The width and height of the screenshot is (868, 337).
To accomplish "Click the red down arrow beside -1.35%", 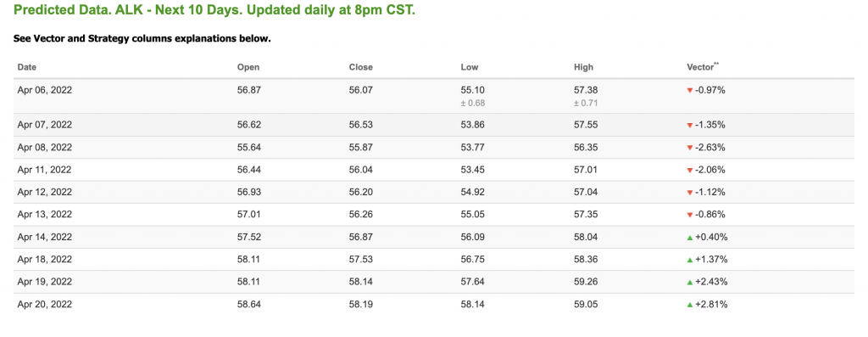I will click(x=690, y=126).
